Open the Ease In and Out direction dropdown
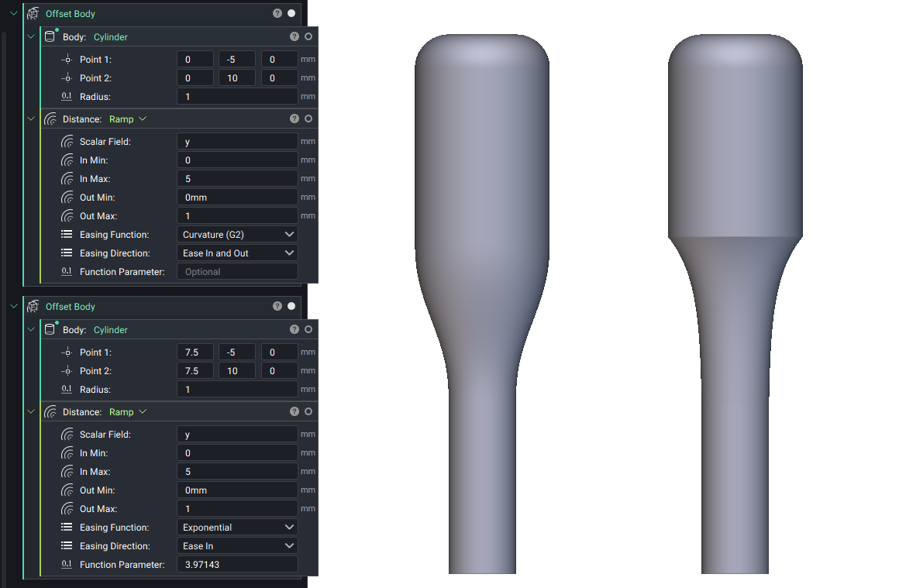899x588 pixels. point(237,253)
